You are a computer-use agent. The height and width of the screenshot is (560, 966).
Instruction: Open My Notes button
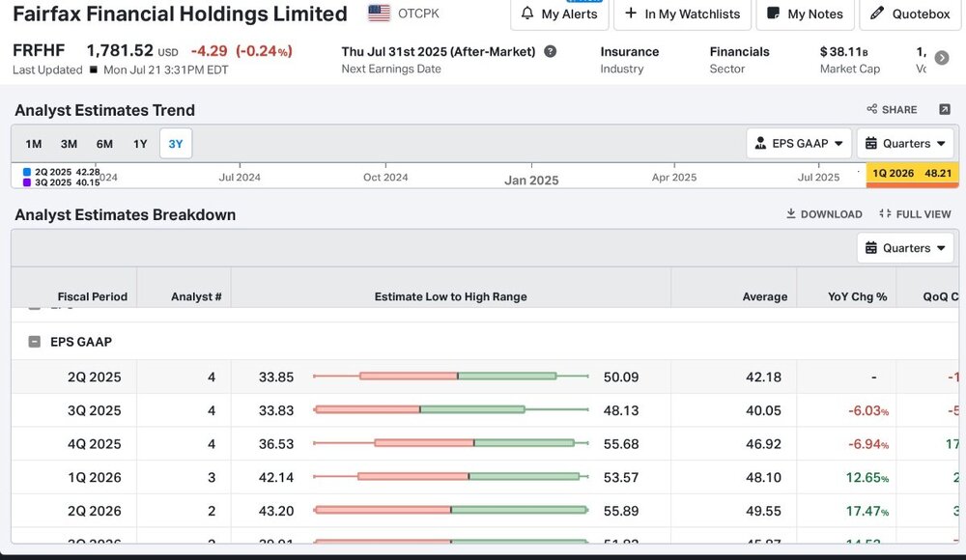[x=806, y=14]
